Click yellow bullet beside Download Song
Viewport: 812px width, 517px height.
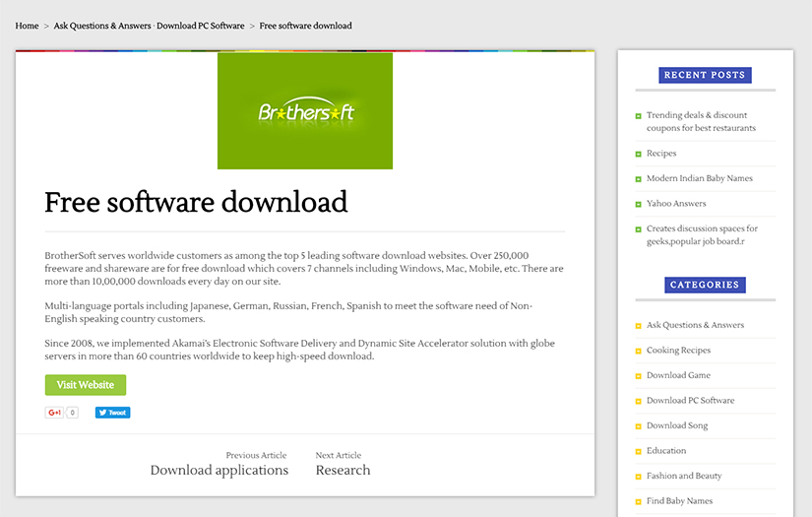[x=638, y=426]
